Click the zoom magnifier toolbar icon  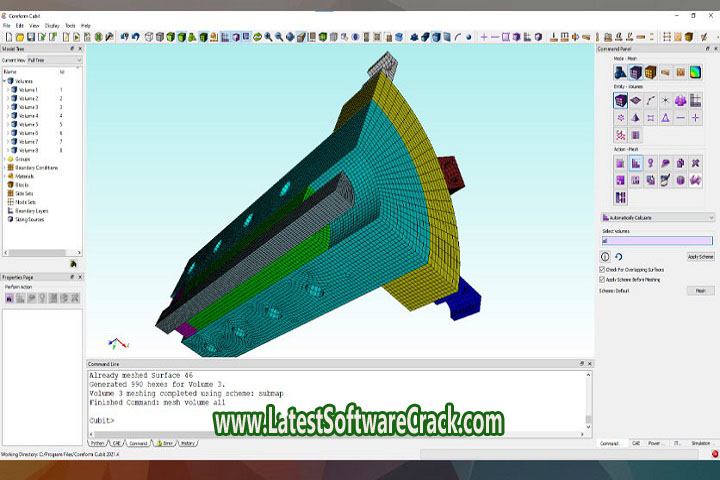pyautogui.click(x=271, y=37)
